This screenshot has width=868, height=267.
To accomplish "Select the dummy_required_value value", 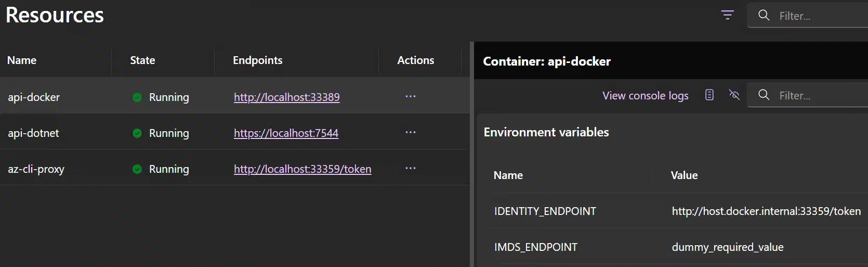I will (728, 247).
